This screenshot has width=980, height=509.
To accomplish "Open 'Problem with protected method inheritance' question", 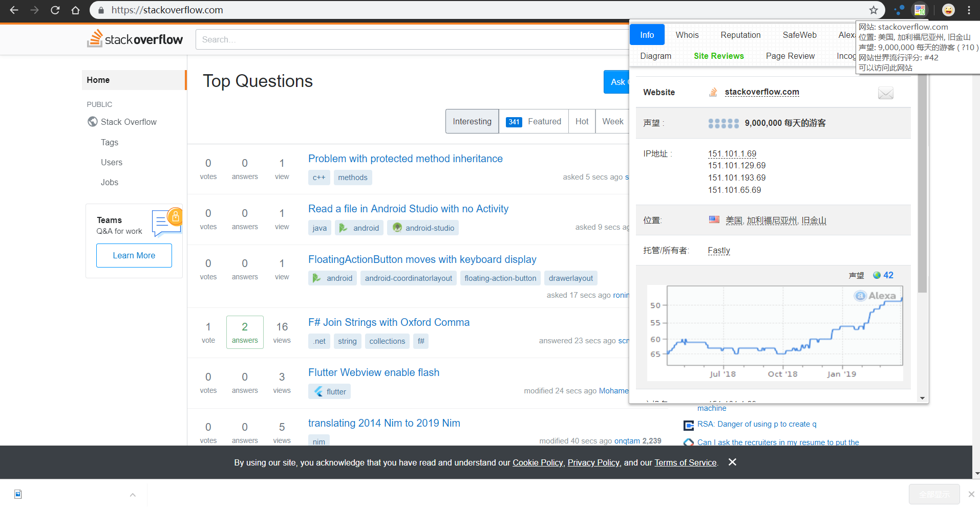I will 406,159.
